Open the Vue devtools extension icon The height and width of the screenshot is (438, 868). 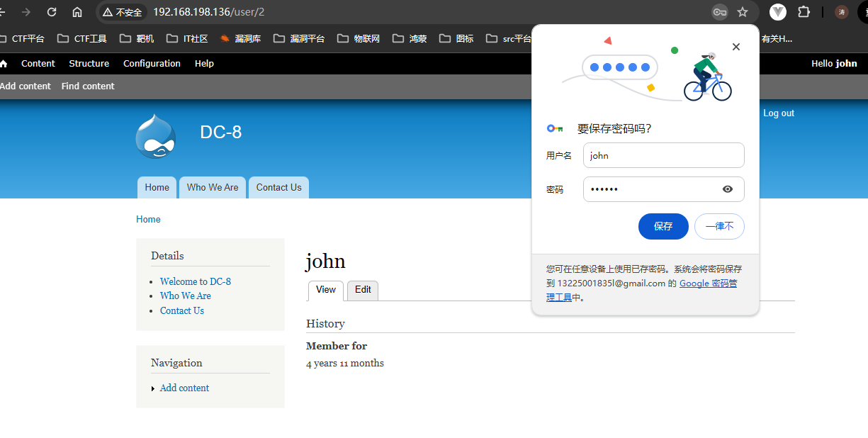tap(778, 12)
